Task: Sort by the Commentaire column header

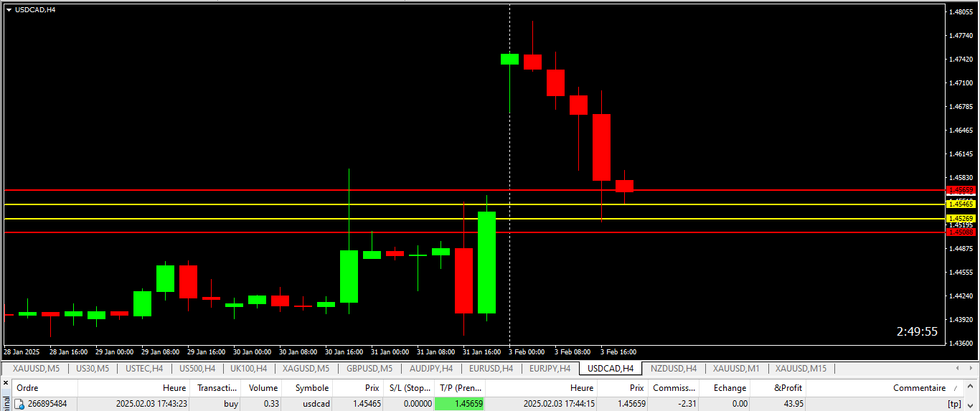Action: pyautogui.click(x=919, y=388)
